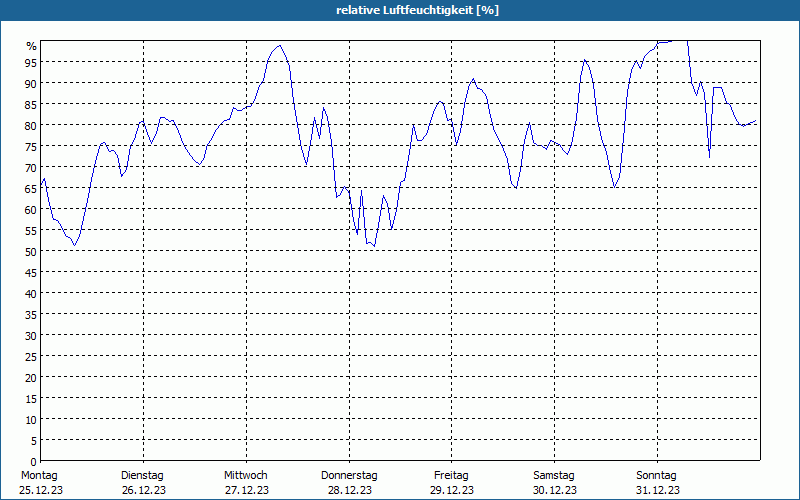The height and width of the screenshot is (500, 800).
Task: Click the y-axis value '50'
Action: pyautogui.click(x=32, y=252)
